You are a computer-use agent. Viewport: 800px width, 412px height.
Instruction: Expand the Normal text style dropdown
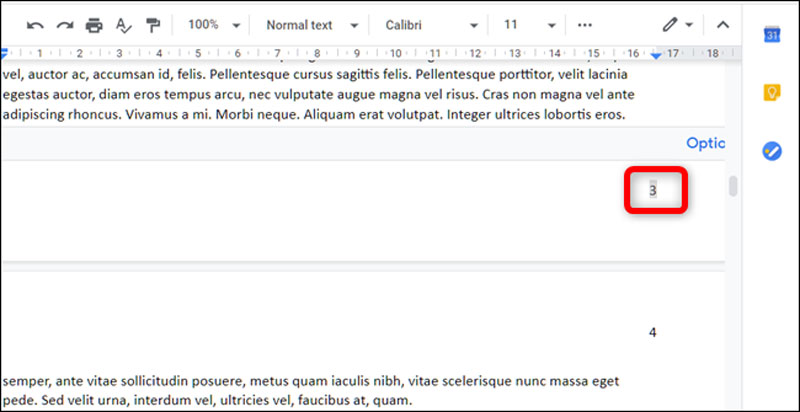pos(311,25)
